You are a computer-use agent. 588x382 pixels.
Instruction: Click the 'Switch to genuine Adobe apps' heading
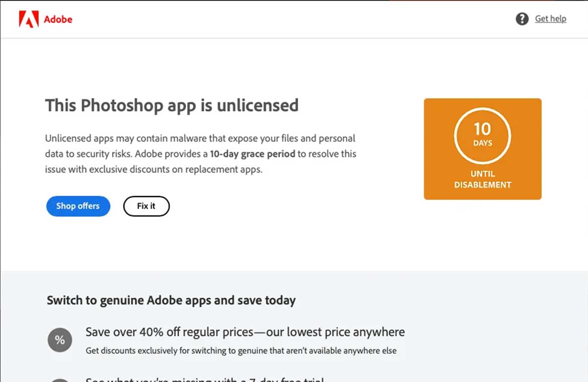(x=172, y=300)
